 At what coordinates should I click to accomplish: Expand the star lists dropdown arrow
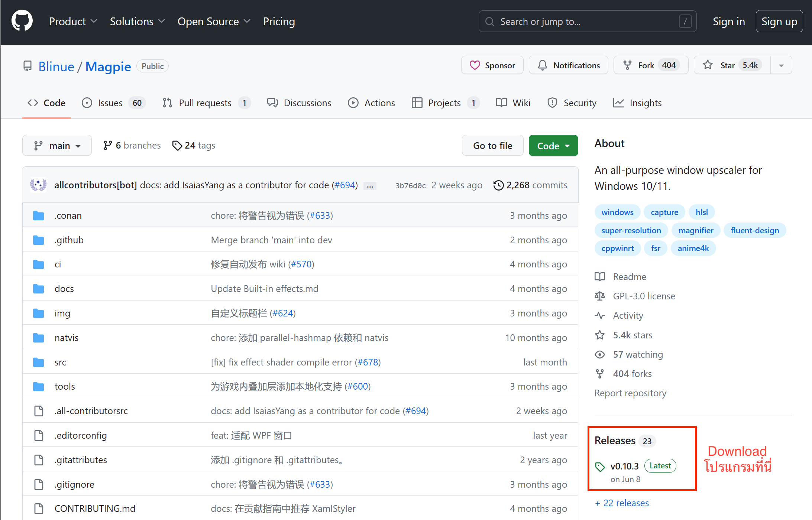point(781,65)
